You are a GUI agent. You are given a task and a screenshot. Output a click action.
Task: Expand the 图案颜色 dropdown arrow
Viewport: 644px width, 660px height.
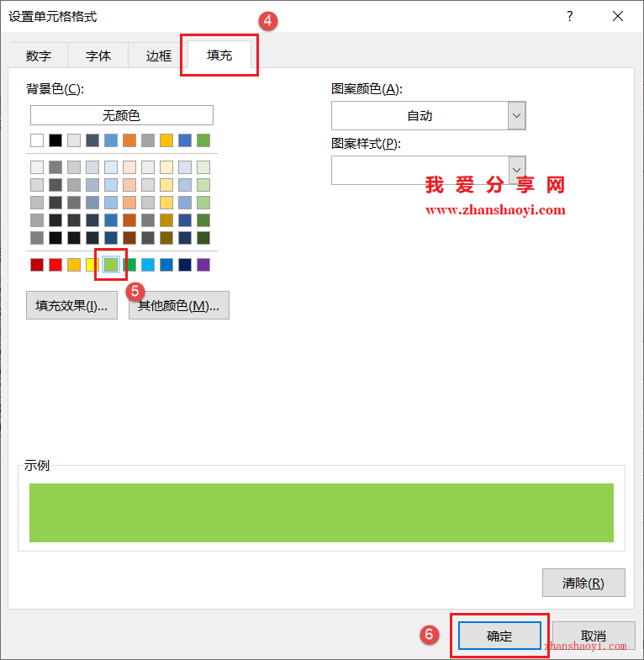point(517,116)
